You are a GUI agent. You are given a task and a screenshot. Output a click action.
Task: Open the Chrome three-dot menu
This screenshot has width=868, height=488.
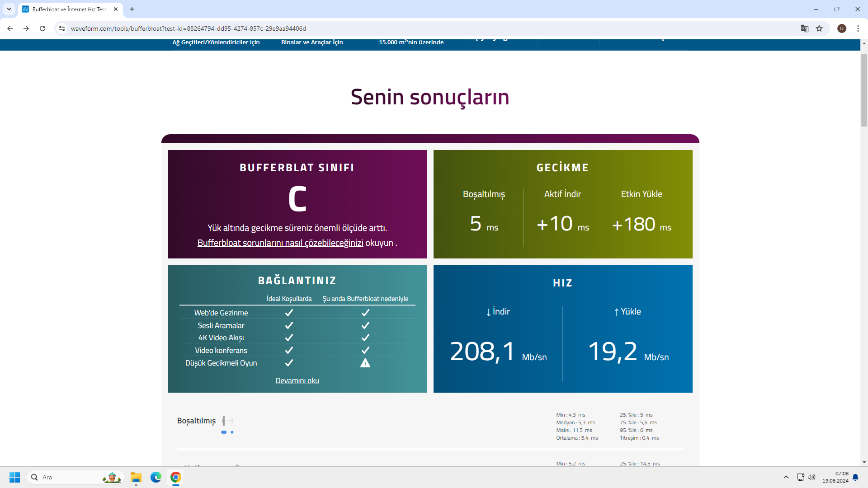click(x=858, y=28)
